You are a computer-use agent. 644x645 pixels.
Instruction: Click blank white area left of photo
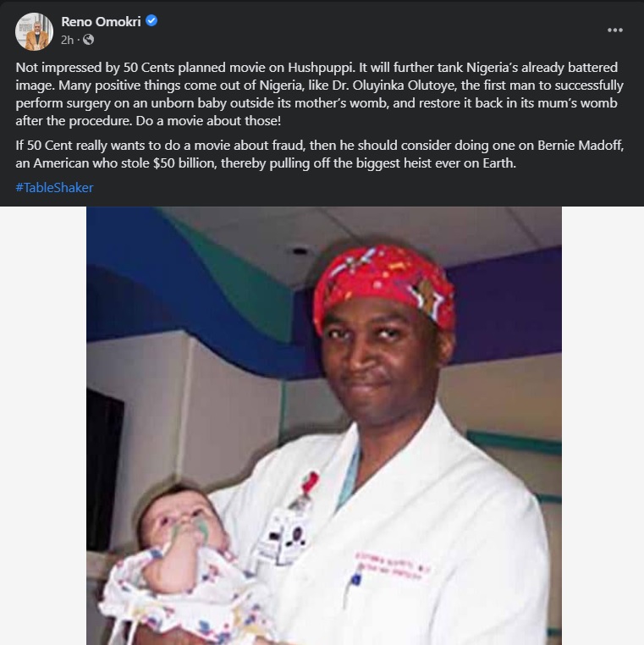click(x=43, y=426)
